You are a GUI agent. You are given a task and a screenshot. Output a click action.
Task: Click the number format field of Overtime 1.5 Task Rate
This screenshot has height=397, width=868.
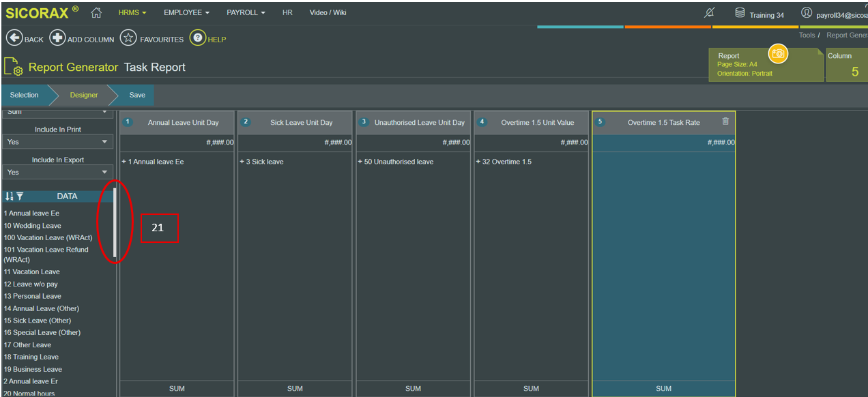[x=664, y=143]
